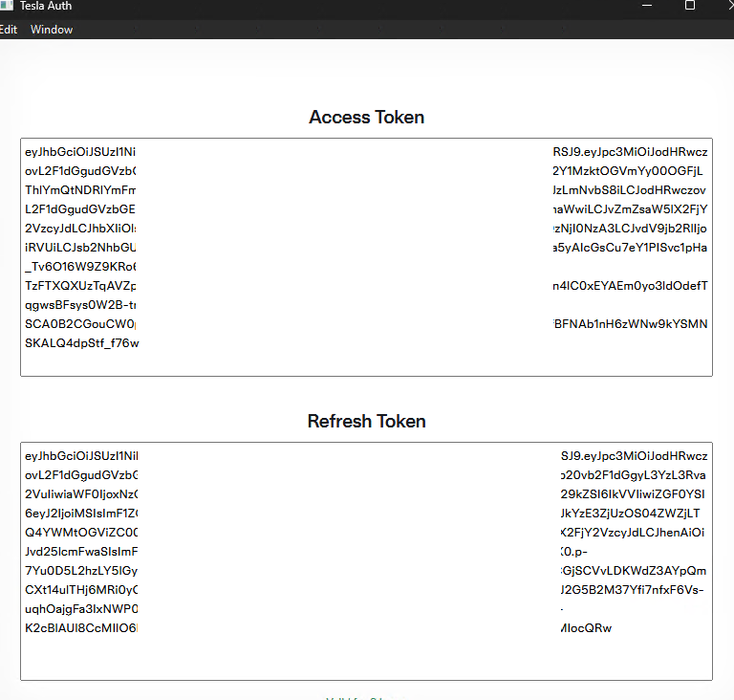Click refresh token text J2G5B2M37Yfi7nfxF6Vs-
The width and height of the screenshot is (734, 700).
[633, 590]
